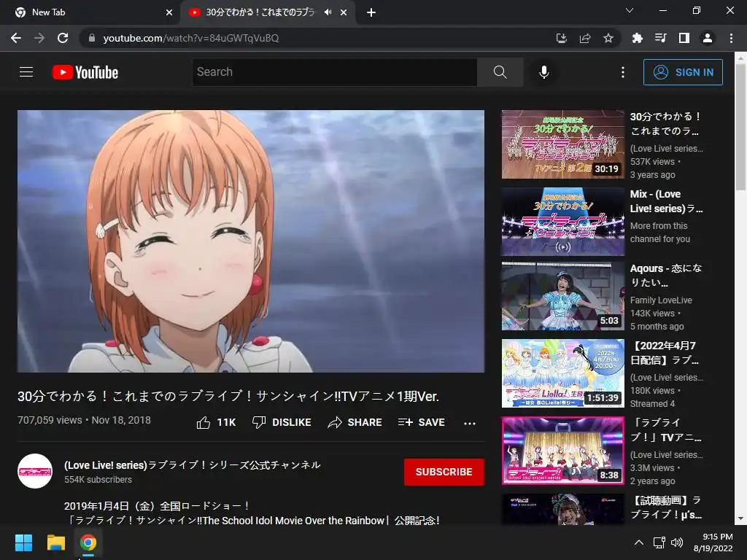Screen dimensions: 747x560
Task: Go to the YouTube home logo
Action: (x=85, y=72)
